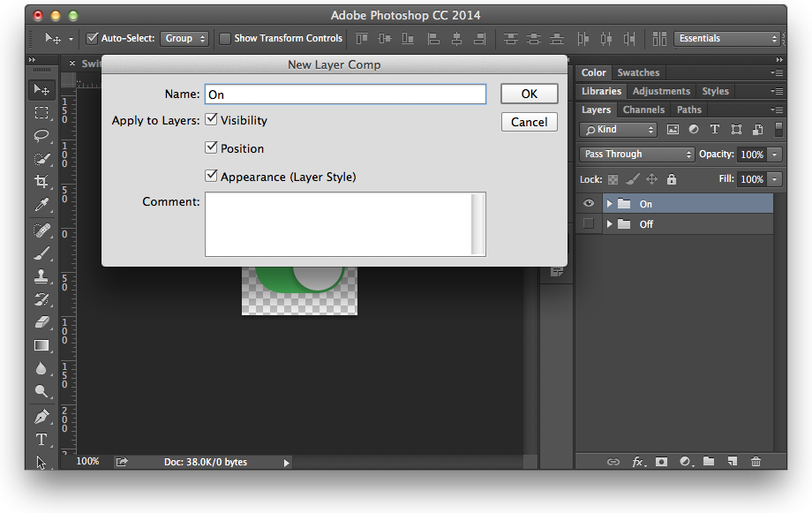
Task: Toggle Auto-Select checkbox
Action: (92, 38)
